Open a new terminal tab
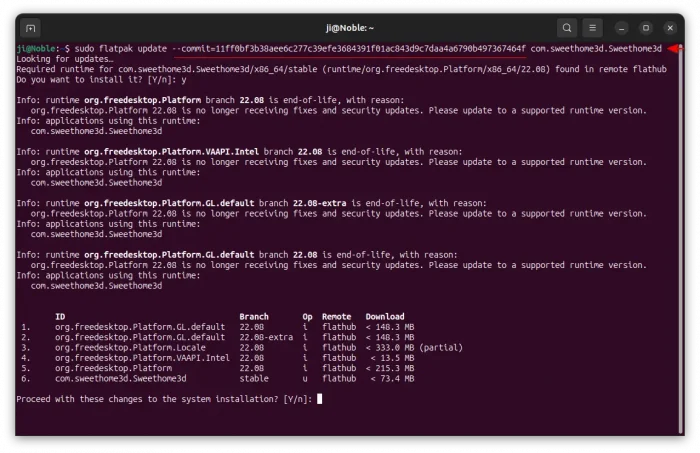700x453 pixels. pos(30,28)
